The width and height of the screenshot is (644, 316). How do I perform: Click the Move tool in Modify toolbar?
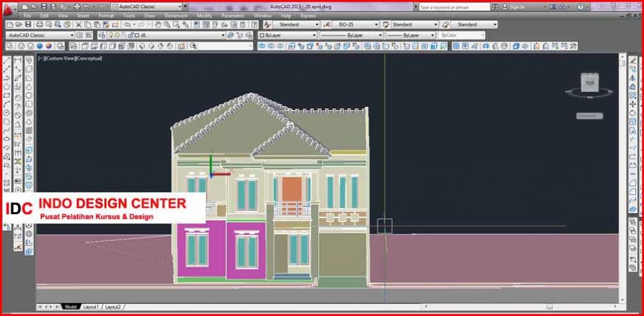633,104
